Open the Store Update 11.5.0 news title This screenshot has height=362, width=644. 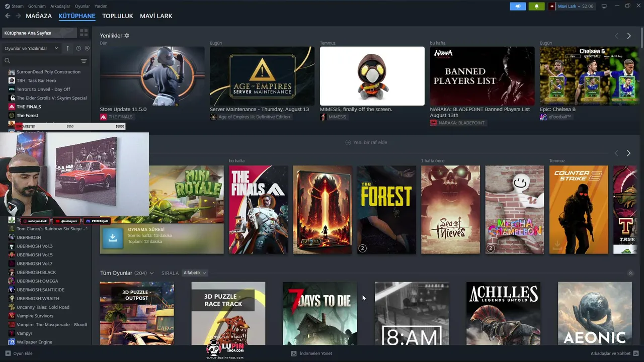123,109
